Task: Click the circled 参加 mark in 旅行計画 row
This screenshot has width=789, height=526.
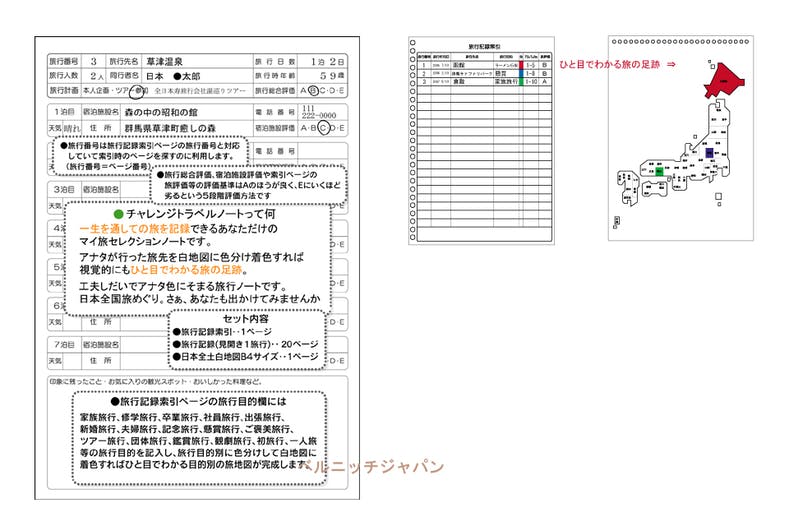Action: pyautogui.click(x=140, y=90)
